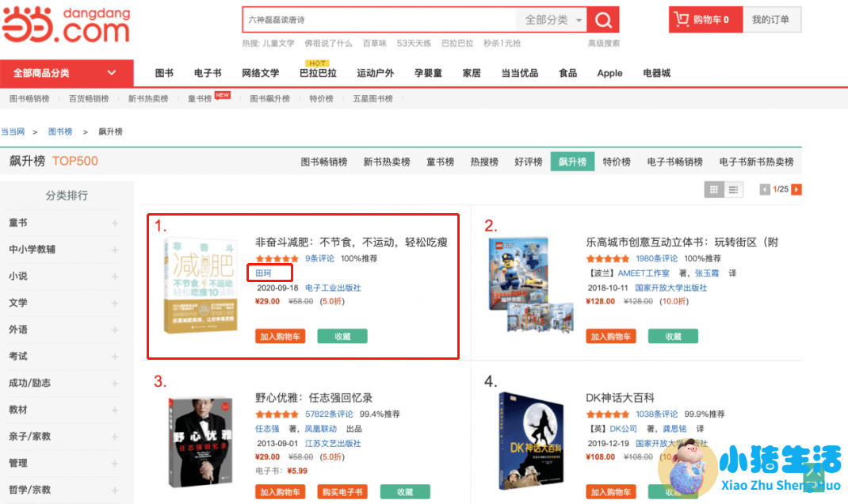Expand 童书 category plus icon
848x504 pixels.
click(x=115, y=223)
